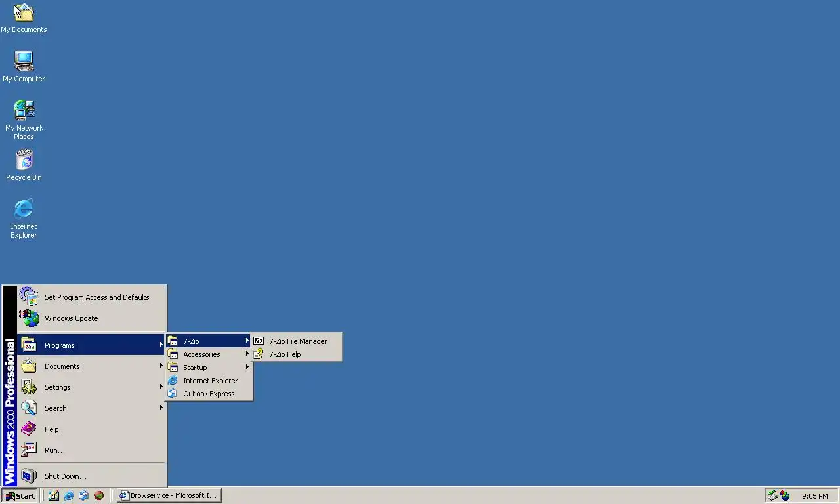
Task: Open Internet Explorer from the Programs submenu
Action: pos(209,381)
